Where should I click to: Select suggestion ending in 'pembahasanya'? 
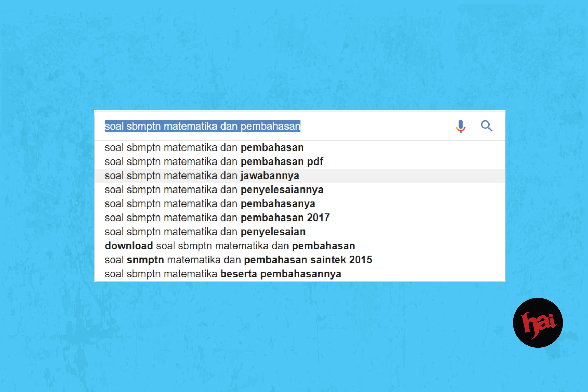299,204
